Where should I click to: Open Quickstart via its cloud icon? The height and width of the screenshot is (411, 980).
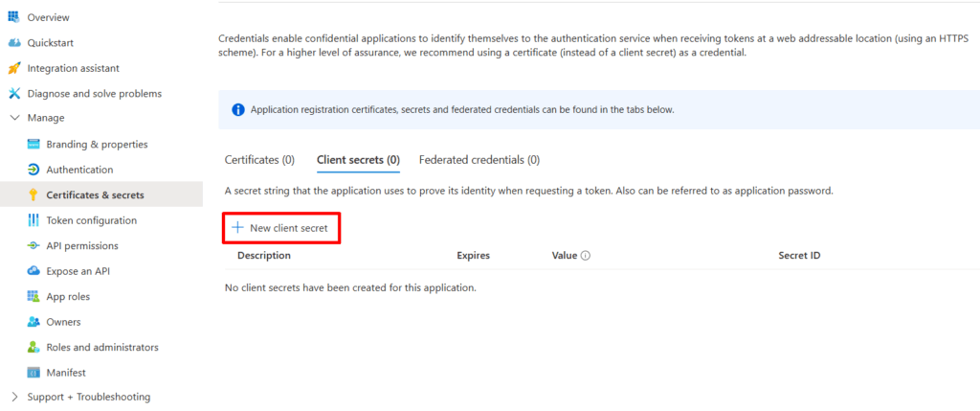[14, 43]
